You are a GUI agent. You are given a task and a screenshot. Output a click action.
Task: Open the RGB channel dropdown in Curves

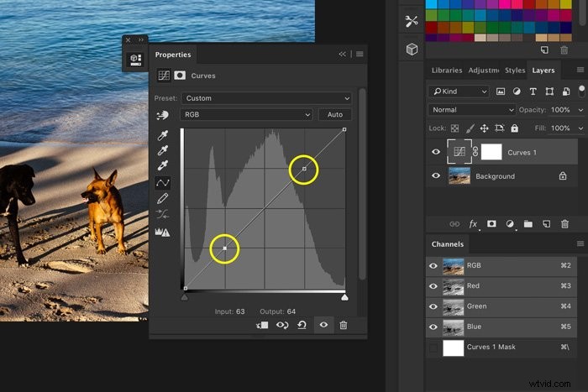246,115
